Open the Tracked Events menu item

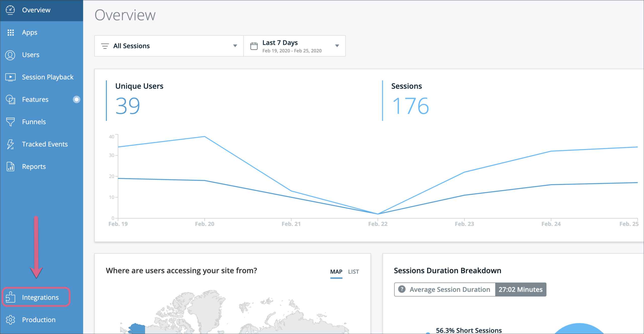point(45,144)
